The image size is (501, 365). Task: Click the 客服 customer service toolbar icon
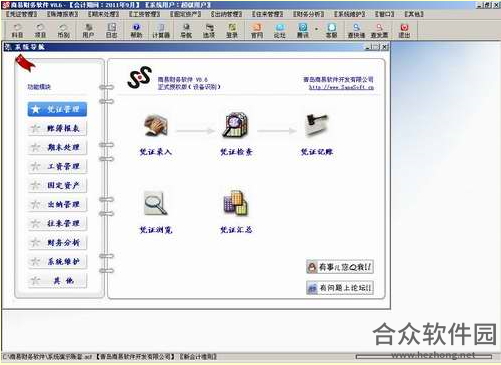coord(331,31)
